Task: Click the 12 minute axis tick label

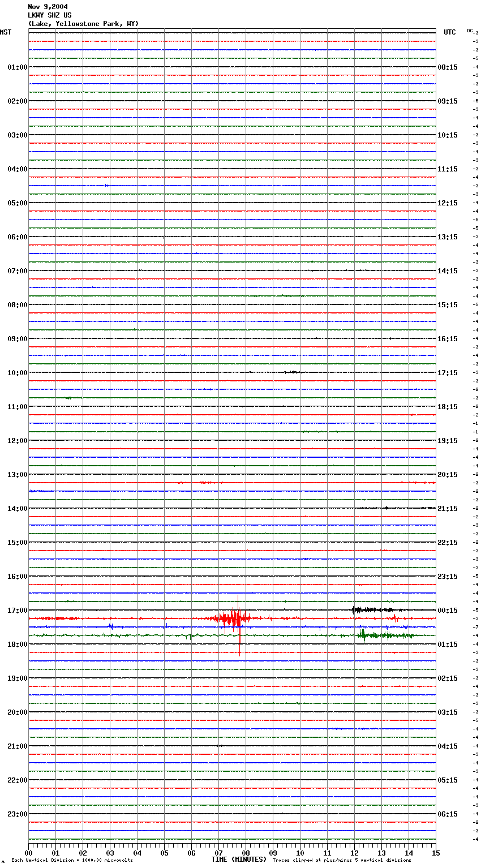Action: pos(354,853)
